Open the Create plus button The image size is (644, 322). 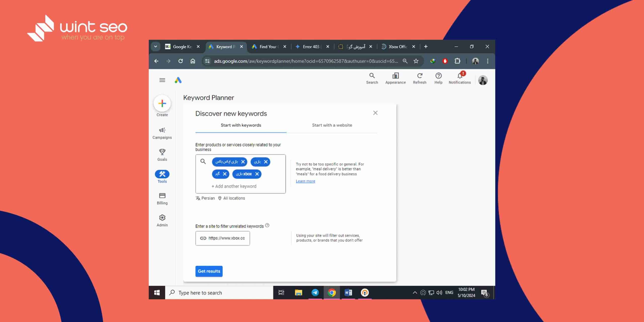pyautogui.click(x=162, y=103)
